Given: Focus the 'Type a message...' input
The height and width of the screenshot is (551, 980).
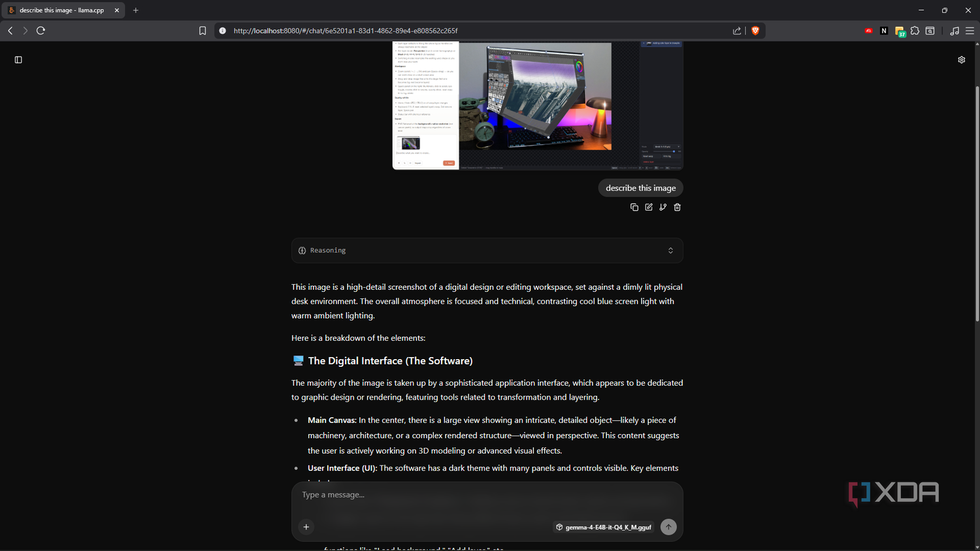Looking at the screenshot, I should 487,495.
